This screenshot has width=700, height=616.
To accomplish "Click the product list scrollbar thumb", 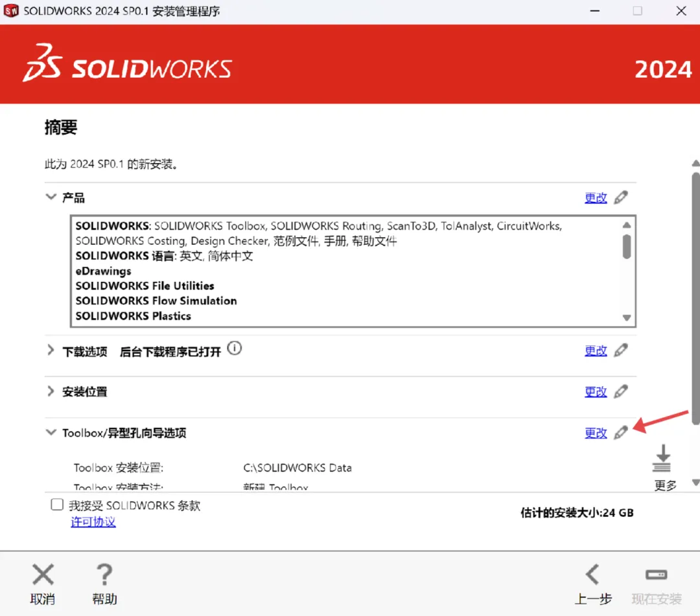I will [x=627, y=246].
